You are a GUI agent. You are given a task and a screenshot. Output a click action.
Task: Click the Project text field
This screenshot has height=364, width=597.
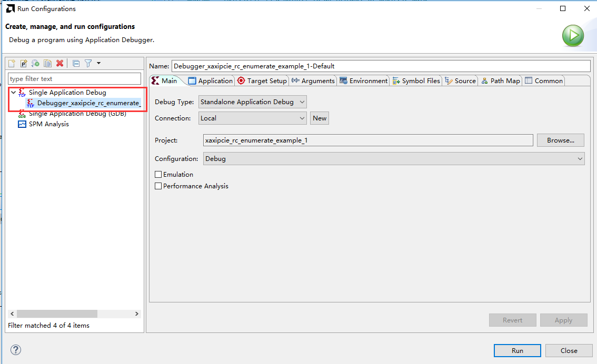pos(368,140)
